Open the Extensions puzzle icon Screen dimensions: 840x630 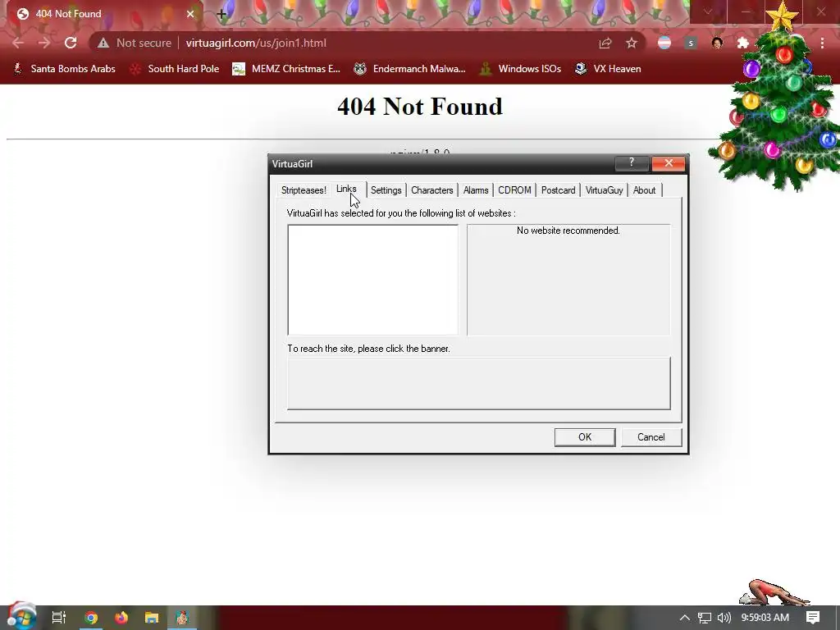743,43
